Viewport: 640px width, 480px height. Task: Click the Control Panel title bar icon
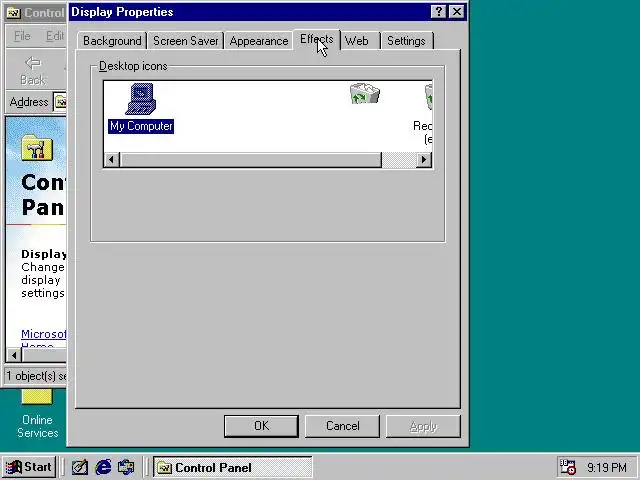[x=13, y=13]
